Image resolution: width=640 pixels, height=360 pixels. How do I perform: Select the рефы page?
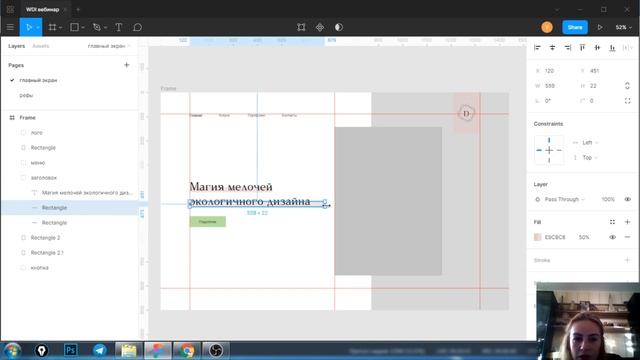(26, 95)
